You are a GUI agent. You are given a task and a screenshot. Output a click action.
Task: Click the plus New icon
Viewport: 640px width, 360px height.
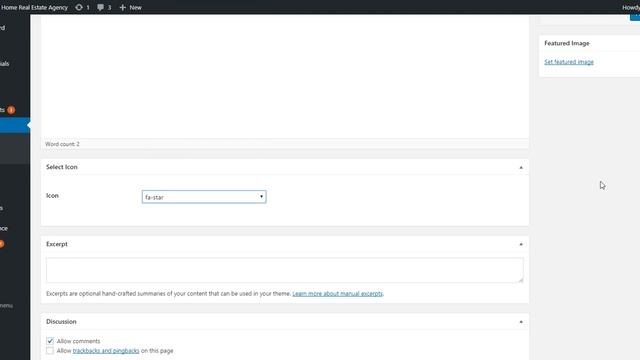[122, 7]
